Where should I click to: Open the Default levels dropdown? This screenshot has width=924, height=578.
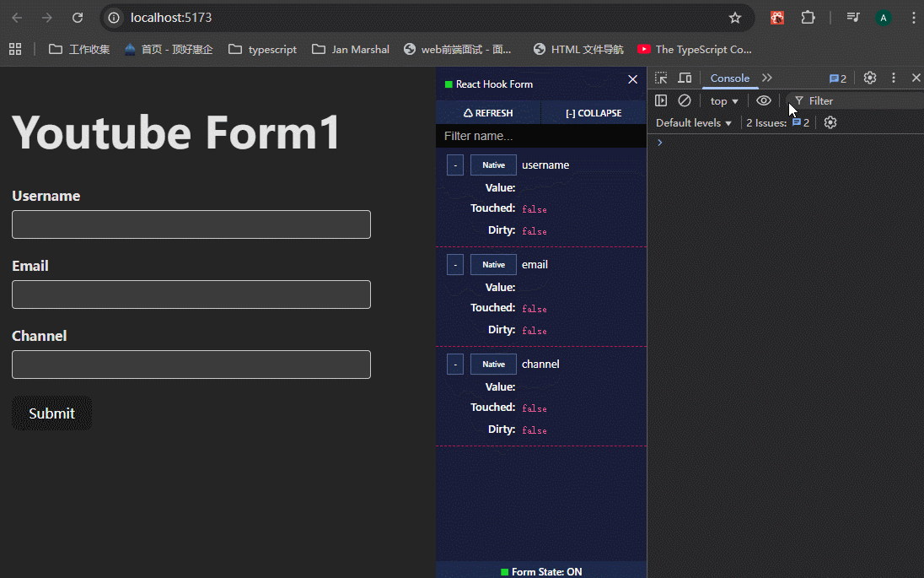[x=694, y=122]
